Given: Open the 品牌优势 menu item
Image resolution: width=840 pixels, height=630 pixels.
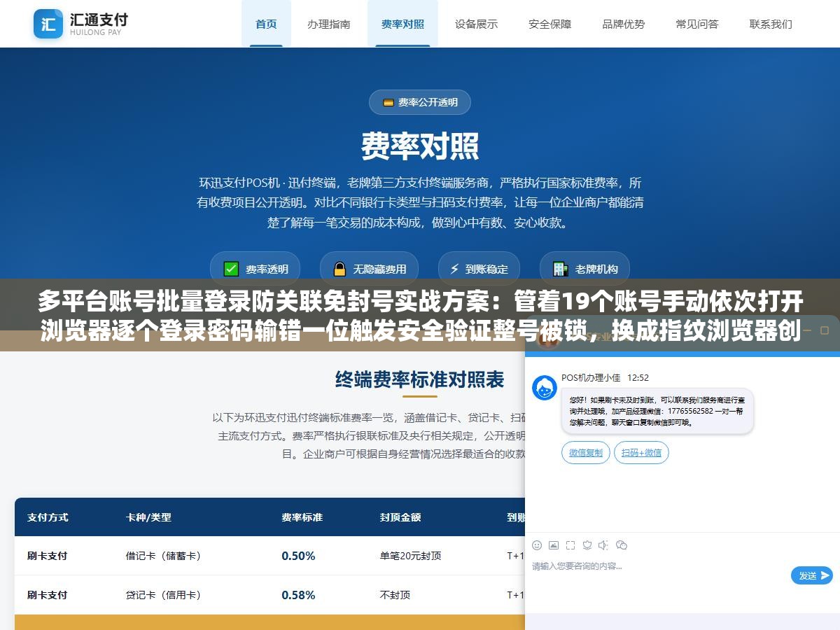Looking at the screenshot, I should (624, 24).
